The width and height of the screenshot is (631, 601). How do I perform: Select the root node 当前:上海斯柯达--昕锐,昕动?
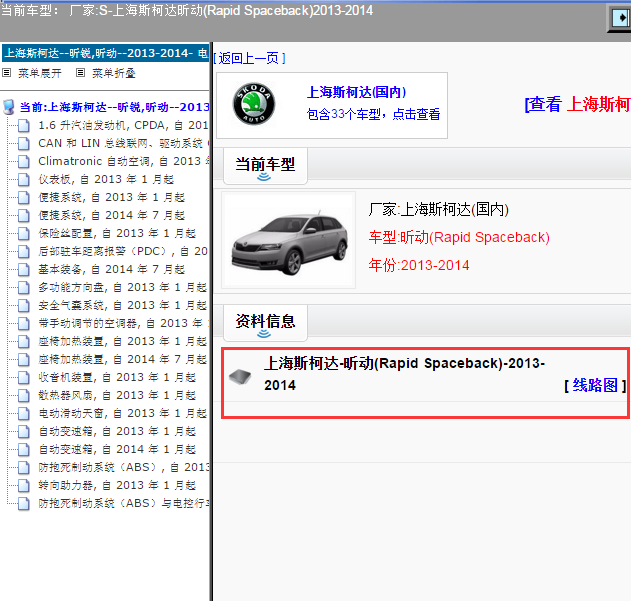click(114, 107)
